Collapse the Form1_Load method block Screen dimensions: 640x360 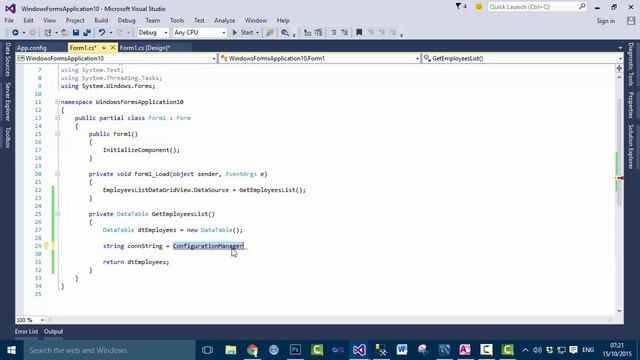[x=58, y=173]
